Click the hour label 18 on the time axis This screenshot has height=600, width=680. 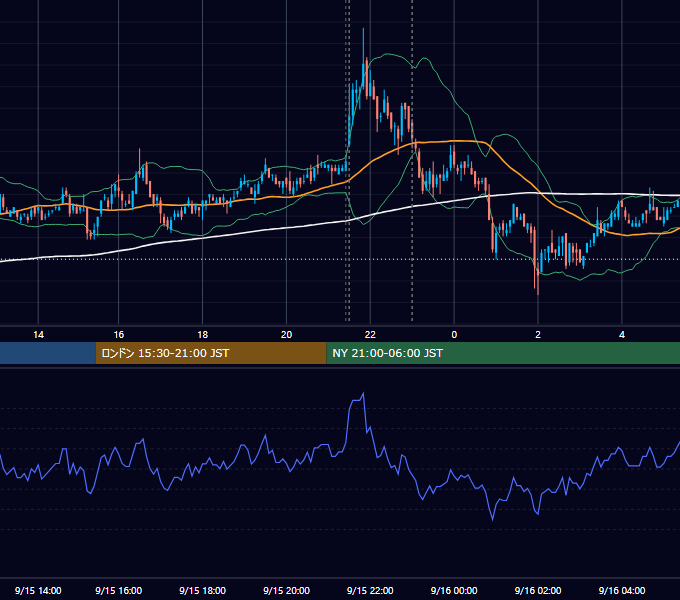click(x=203, y=335)
